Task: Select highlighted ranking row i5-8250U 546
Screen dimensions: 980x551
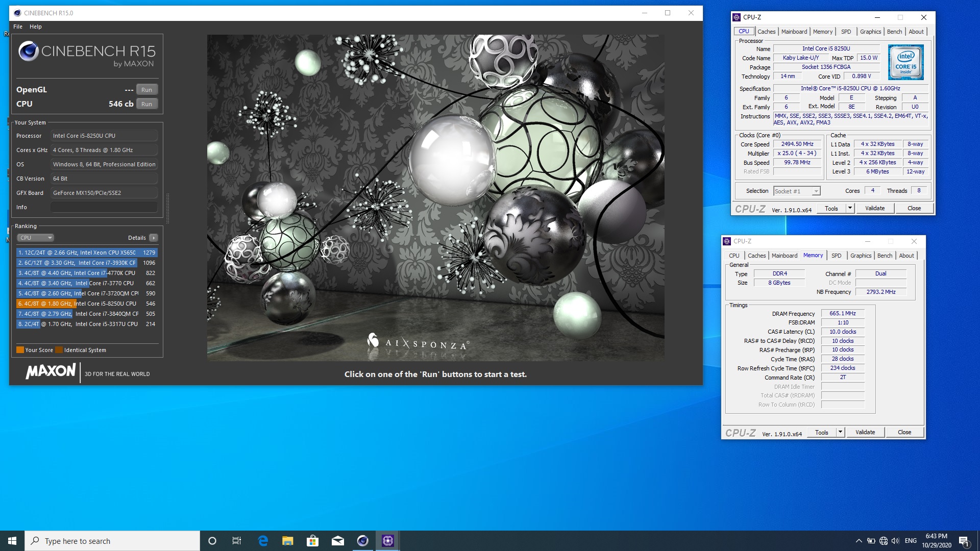Action: pyautogui.click(x=87, y=304)
